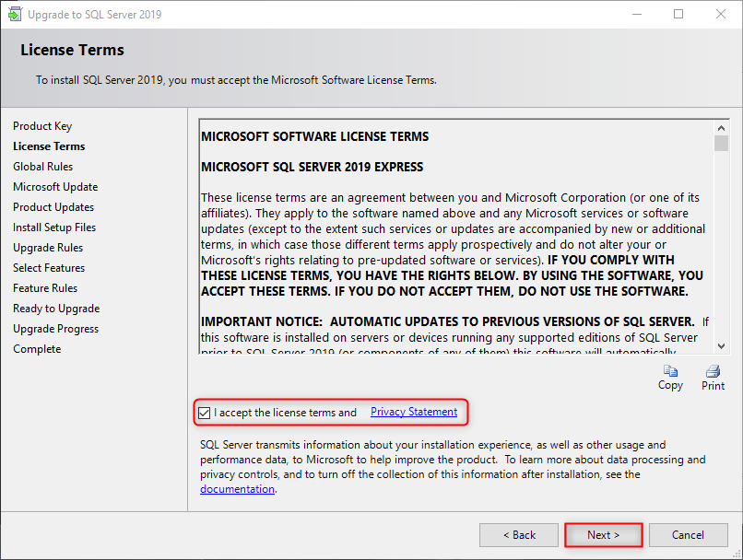Select the Product Updates step
The image size is (743, 560).
point(53,207)
